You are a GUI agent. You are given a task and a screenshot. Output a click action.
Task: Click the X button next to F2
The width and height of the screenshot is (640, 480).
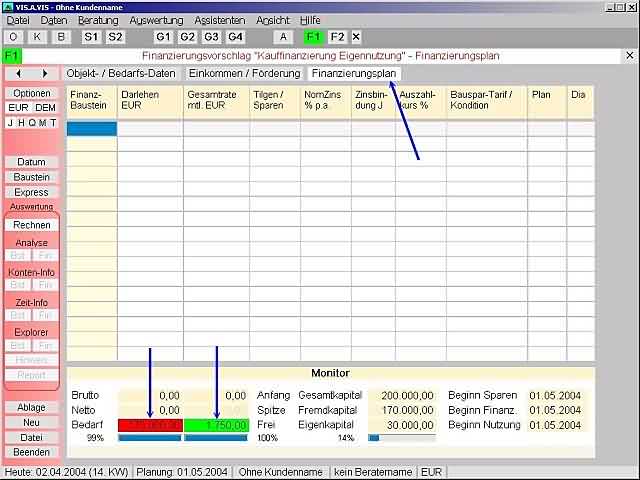356,37
